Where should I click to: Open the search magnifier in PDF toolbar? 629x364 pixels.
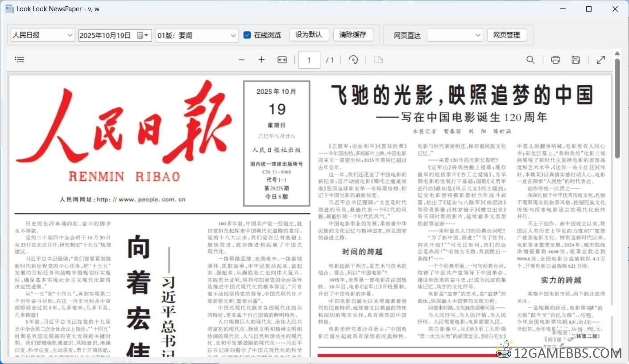(x=530, y=60)
